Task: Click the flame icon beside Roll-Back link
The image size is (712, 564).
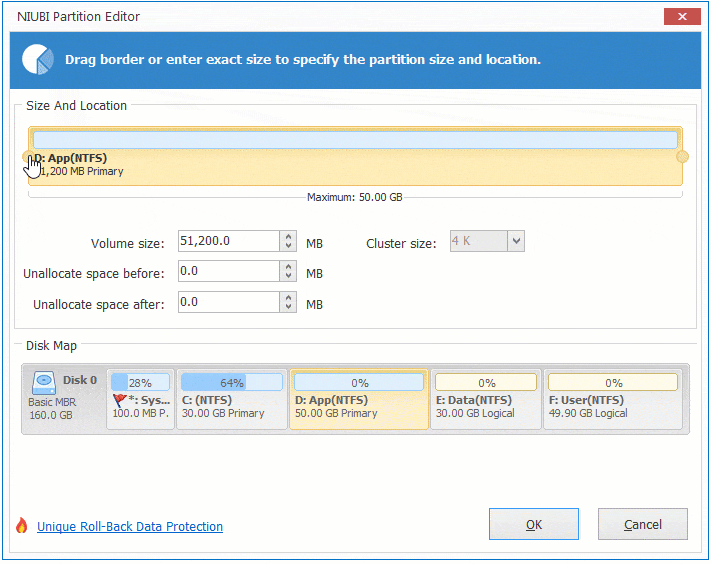Action: click(21, 525)
